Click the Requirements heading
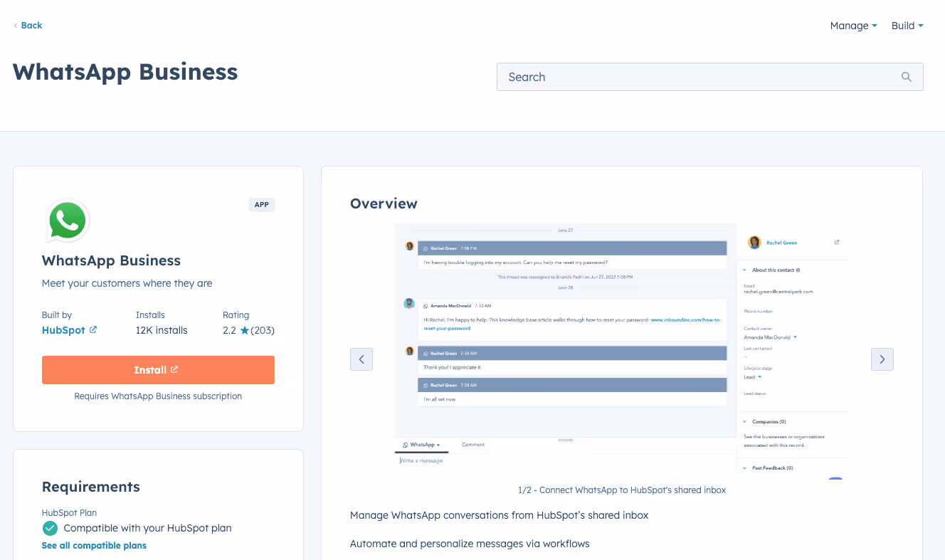945x560 pixels. pyautogui.click(x=91, y=487)
